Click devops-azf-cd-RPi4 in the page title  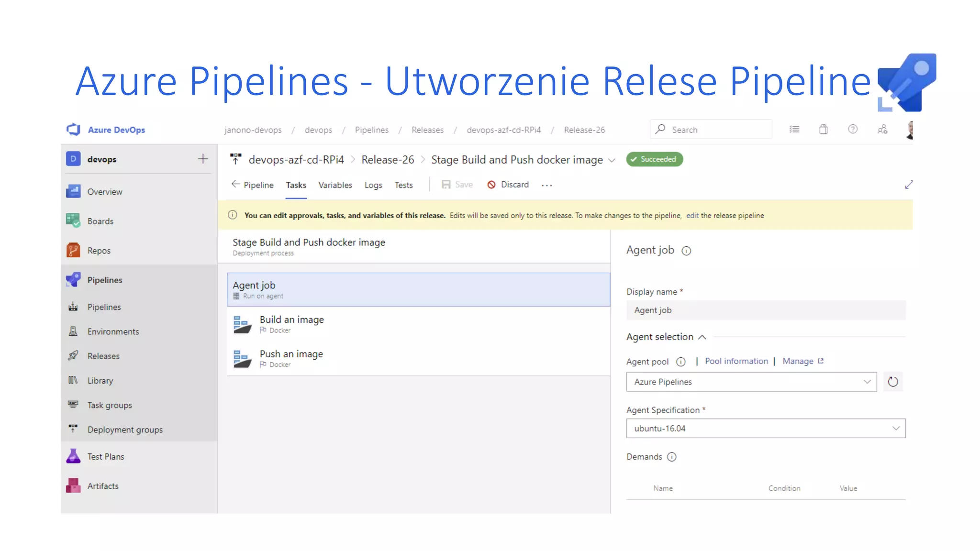296,160
